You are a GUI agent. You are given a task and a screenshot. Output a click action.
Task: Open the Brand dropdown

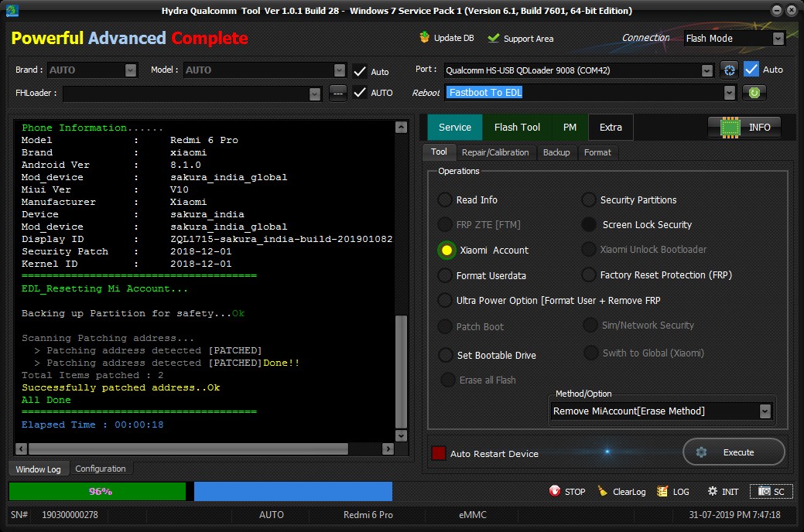(131, 70)
